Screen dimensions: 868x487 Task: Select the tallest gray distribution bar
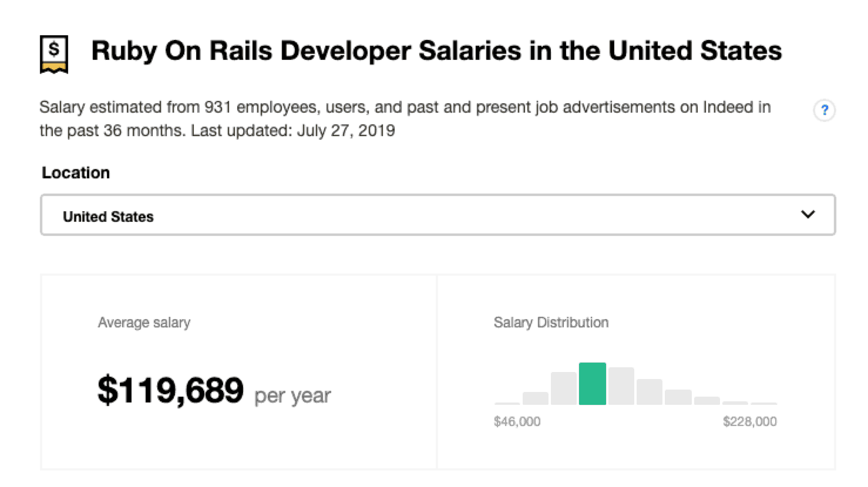point(565,388)
